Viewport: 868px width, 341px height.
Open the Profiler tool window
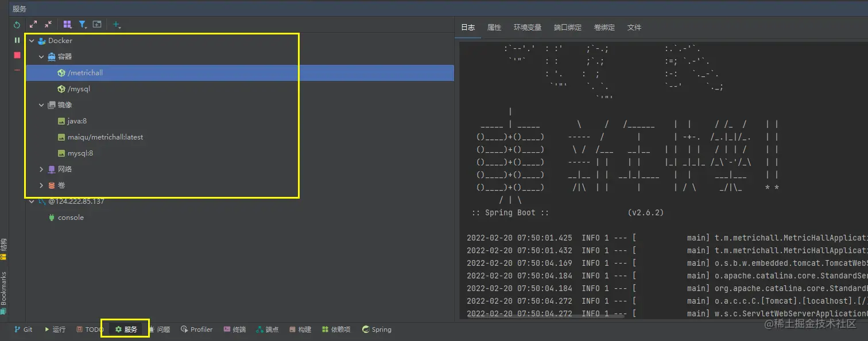[197, 330]
